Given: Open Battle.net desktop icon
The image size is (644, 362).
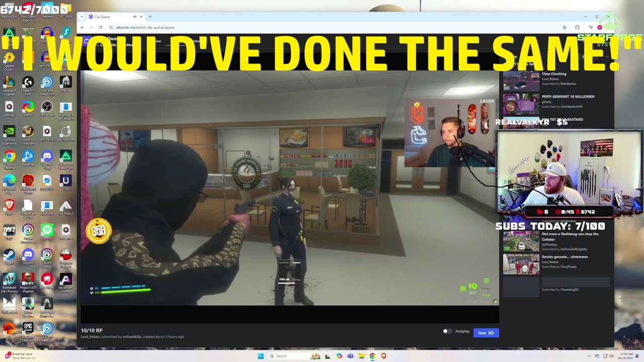Looking at the screenshot, I should 28,158.
